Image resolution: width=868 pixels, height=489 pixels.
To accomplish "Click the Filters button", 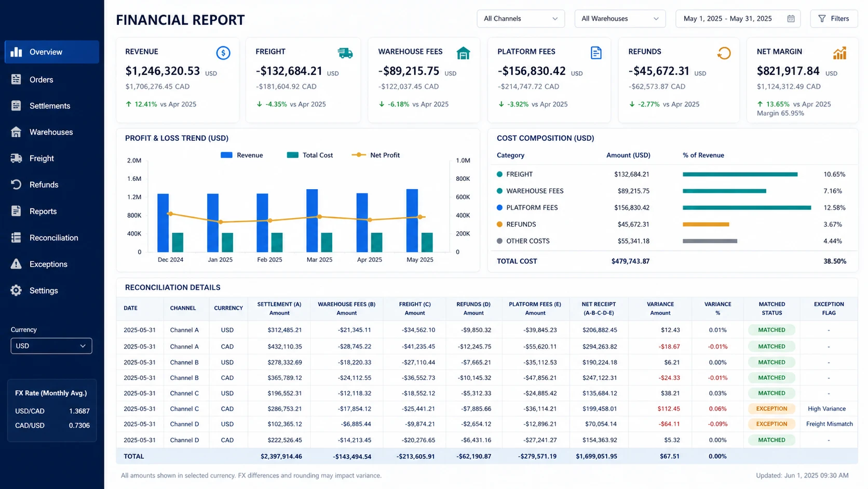I will [834, 19].
